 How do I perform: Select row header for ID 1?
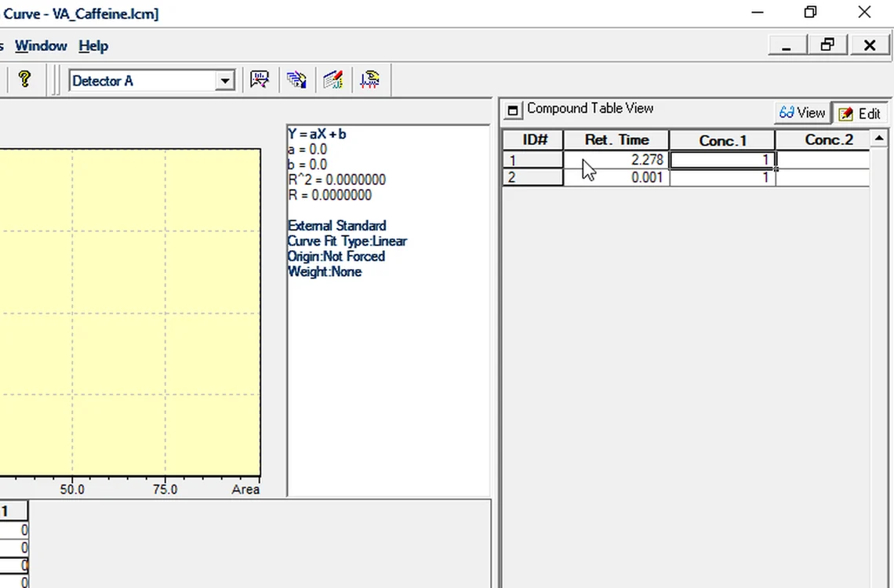click(533, 160)
